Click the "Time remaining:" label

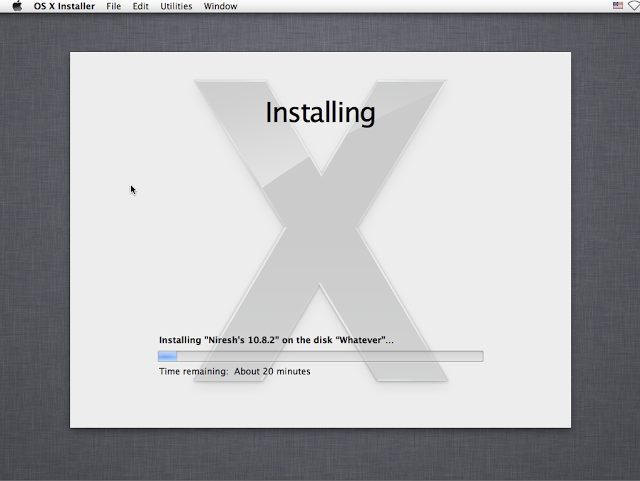pos(193,371)
